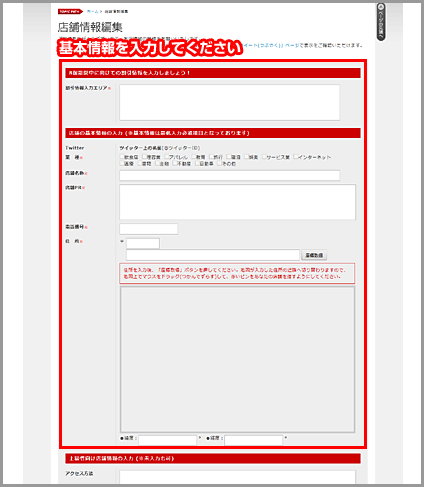Click the access method textarea at bottom

(237, 477)
